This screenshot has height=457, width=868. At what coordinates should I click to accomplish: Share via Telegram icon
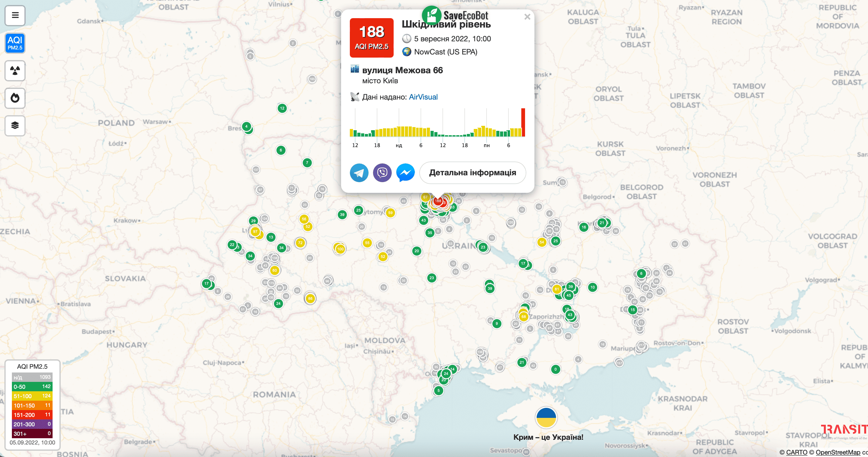click(359, 173)
